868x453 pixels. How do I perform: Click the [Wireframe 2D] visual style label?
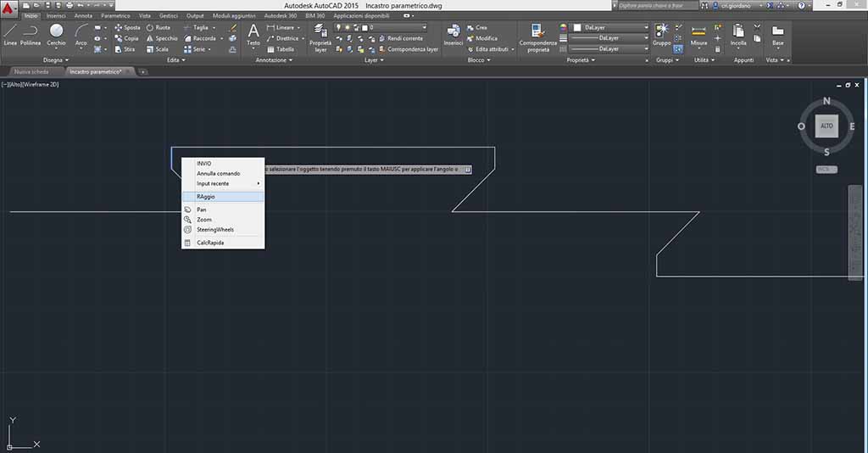click(41, 85)
